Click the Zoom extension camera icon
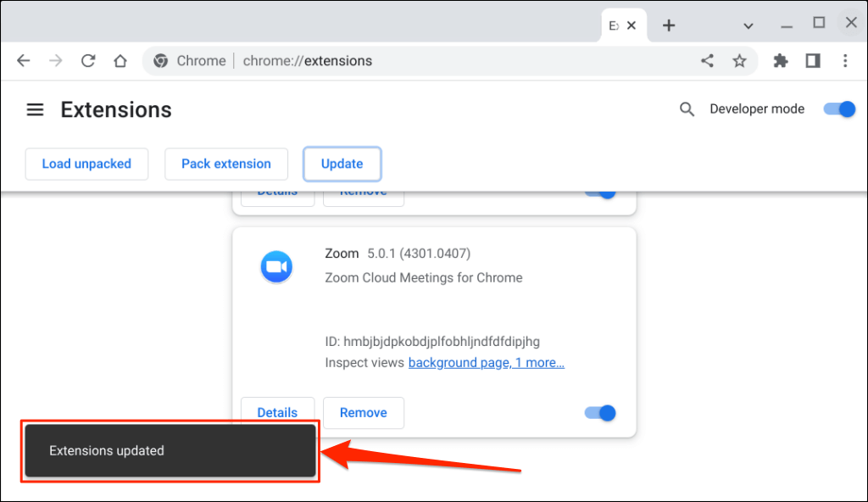Viewport: 868px width, 502px height. pyautogui.click(x=276, y=266)
